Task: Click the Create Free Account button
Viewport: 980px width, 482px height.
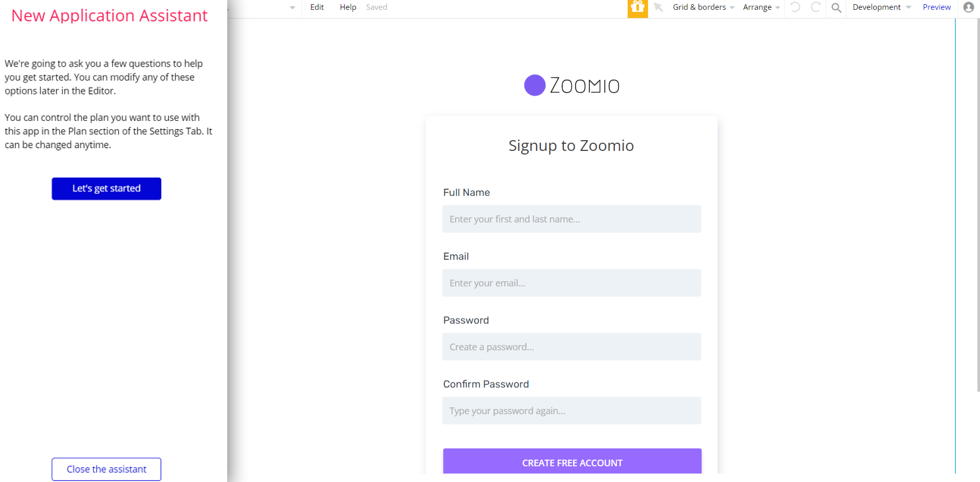Action: click(572, 463)
